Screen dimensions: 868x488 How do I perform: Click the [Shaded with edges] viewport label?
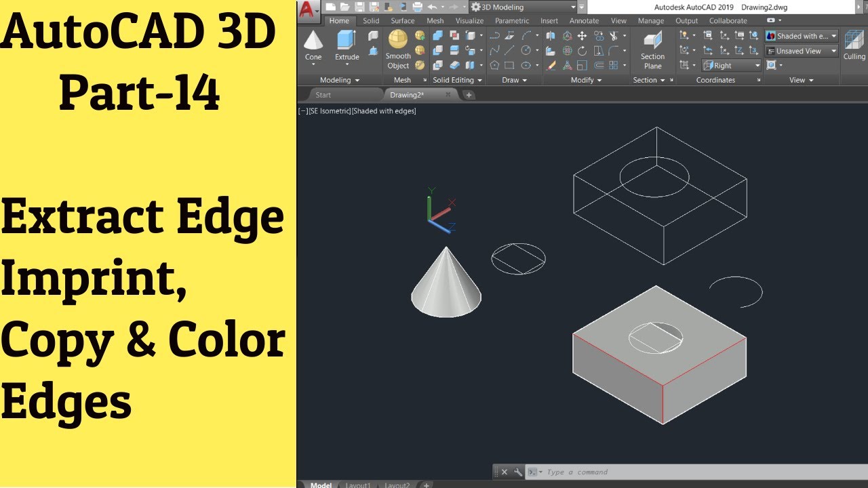[x=384, y=111]
